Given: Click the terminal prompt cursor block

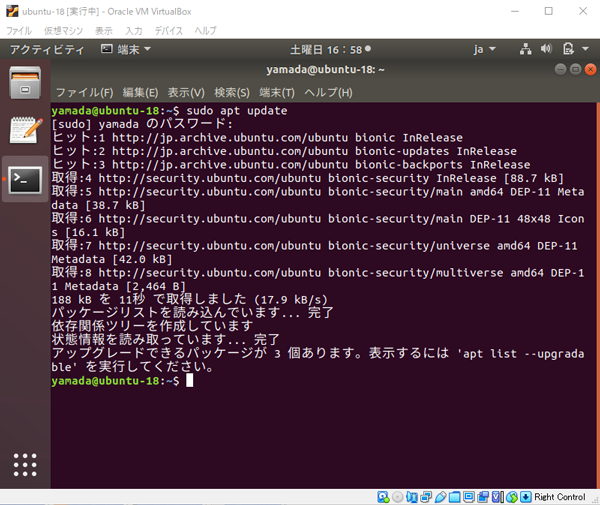Looking at the screenshot, I should (x=189, y=381).
